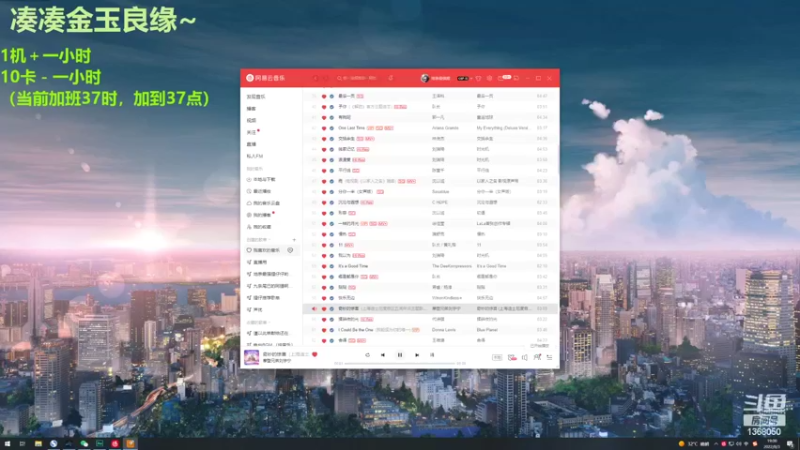Image resolution: width=800 pixels, height=450 pixels.
Task: Open WeChat from the taskbar
Action: [84, 444]
